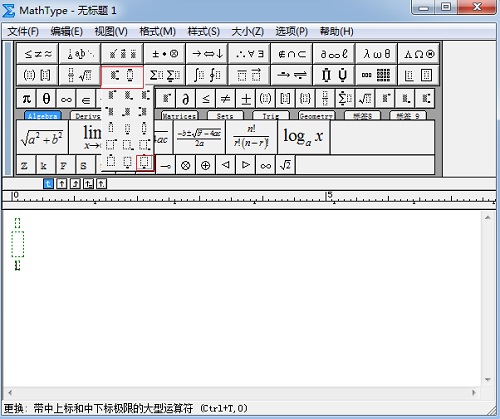Insert the ⊕ circled plus symbol
Image resolution: width=500 pixels, height=419 pixels.
point(206,165)
